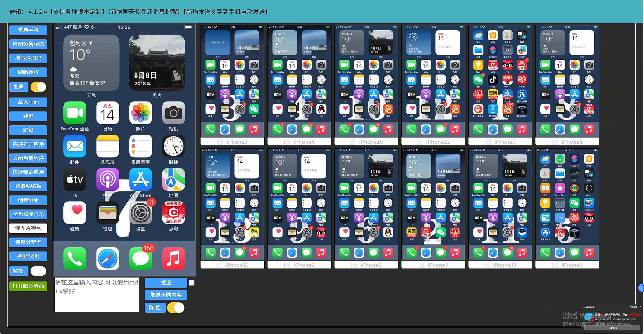Image resolution: width=644 pixels, height=334 pixels.
Task: Open FaceTime app on main phone screen
Action: tap(75, 113)
